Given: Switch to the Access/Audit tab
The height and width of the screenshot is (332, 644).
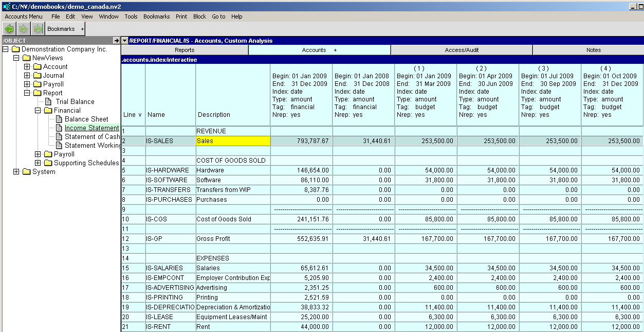Looking at the screenshot, I should tap(461, 50).
